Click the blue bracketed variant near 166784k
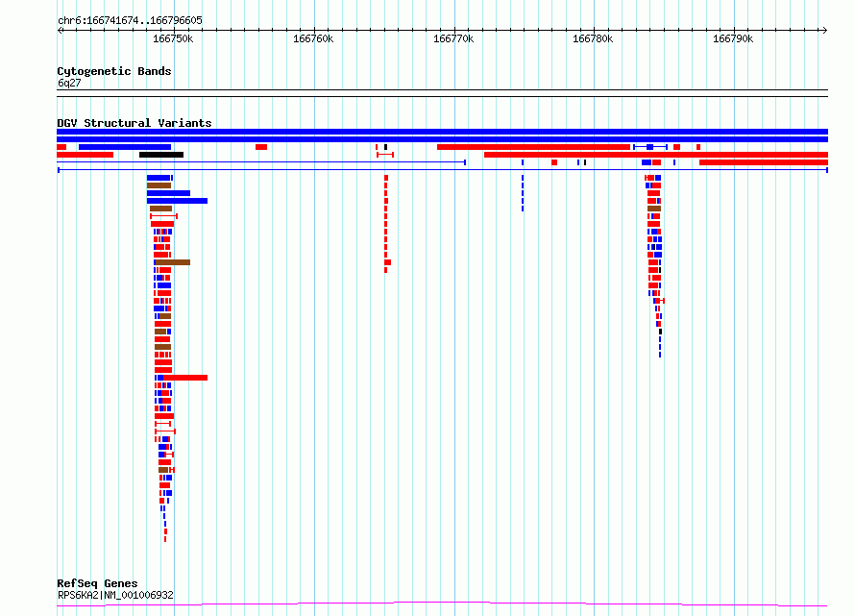Screen dimensions: 855x616 (x=650, y=147)
